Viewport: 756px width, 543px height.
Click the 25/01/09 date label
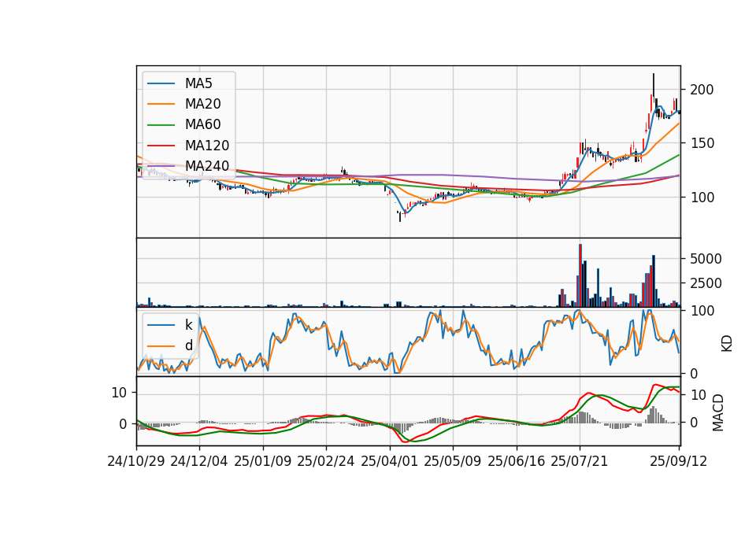coord(263,462)
